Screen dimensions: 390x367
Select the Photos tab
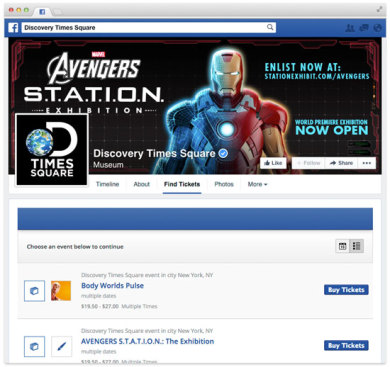click(224, 184)
